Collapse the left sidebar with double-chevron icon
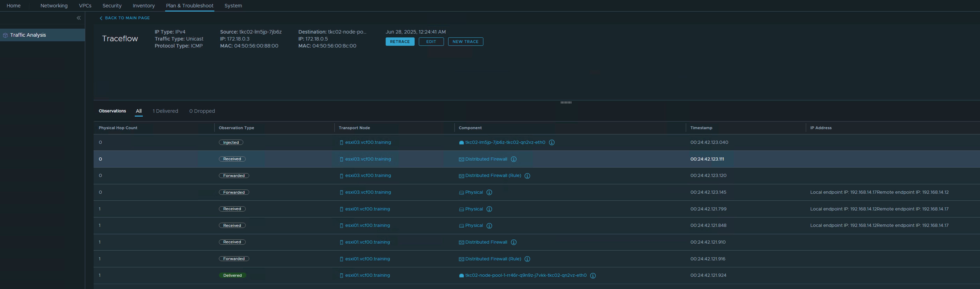Image resolution: width=980 pixels, height=289 pixels. [x=79, y=18]
